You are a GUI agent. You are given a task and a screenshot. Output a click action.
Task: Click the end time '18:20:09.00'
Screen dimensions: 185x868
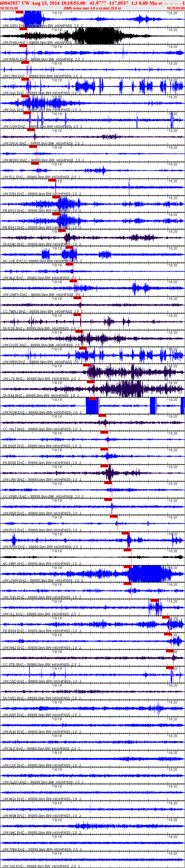(x=175, y=8)
